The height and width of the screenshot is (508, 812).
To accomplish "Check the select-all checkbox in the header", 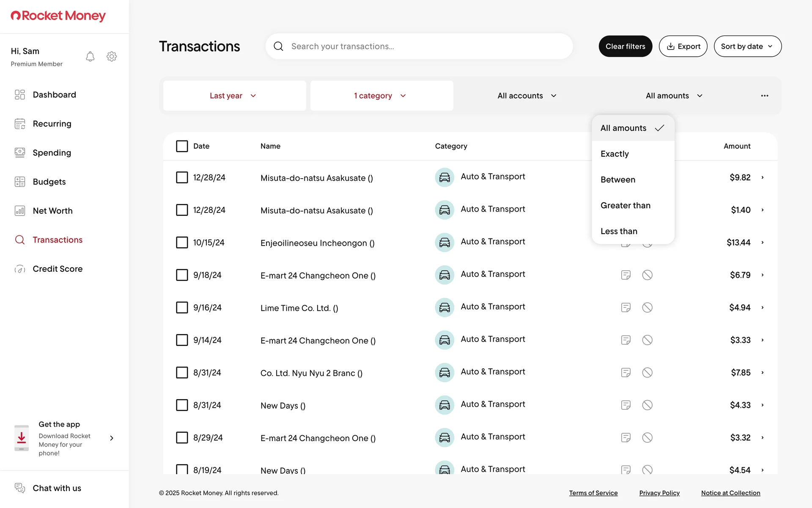I will pos(182,146).
